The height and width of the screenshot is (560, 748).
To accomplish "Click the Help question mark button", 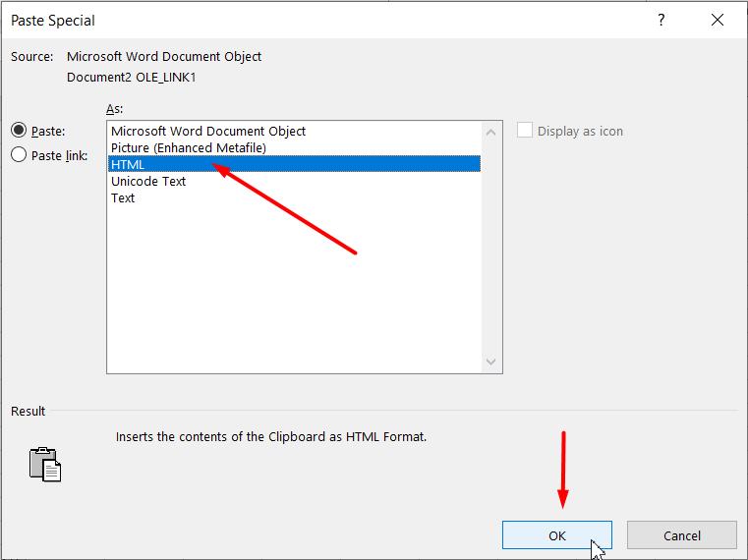I will [x=661, y=20].
